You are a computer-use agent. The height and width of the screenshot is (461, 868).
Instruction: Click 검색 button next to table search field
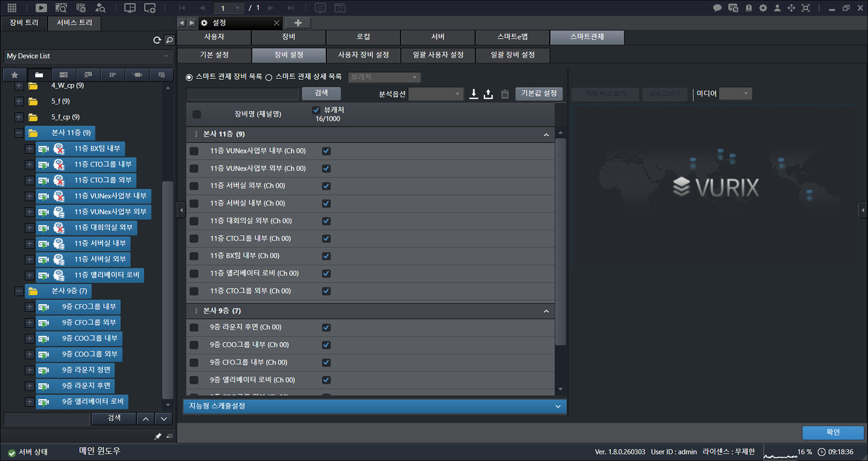click(x=321, y=94)
